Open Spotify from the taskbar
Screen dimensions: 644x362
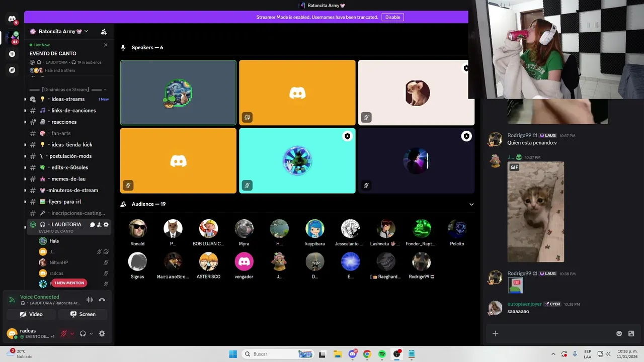(382, 354)
